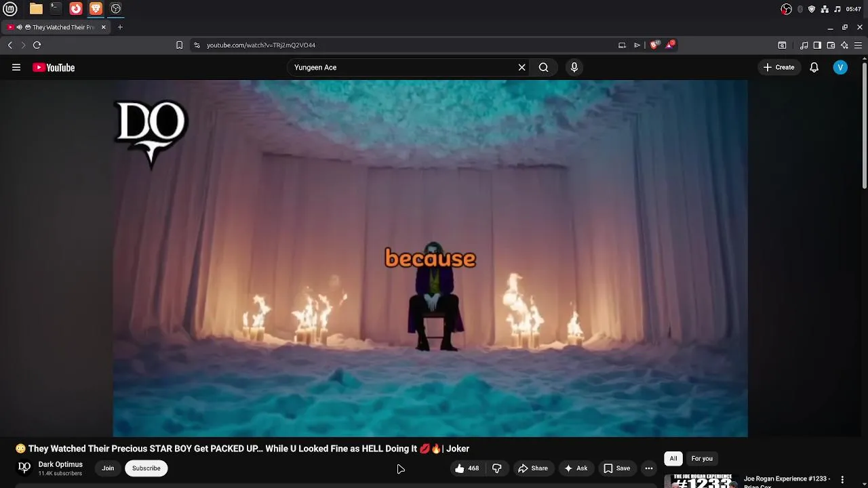
Task: Start voice search with the microphone
Action: tap(574, 67)
